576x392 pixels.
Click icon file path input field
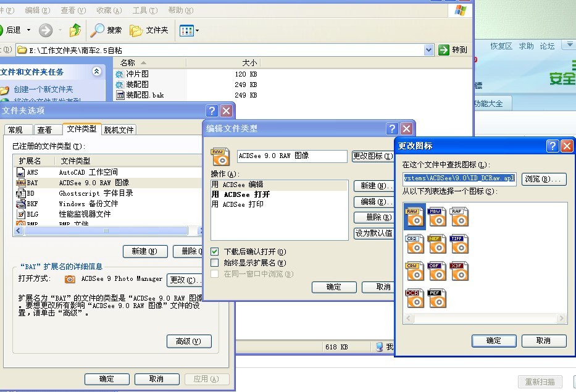pyautogui.click(x=459, y=178)
